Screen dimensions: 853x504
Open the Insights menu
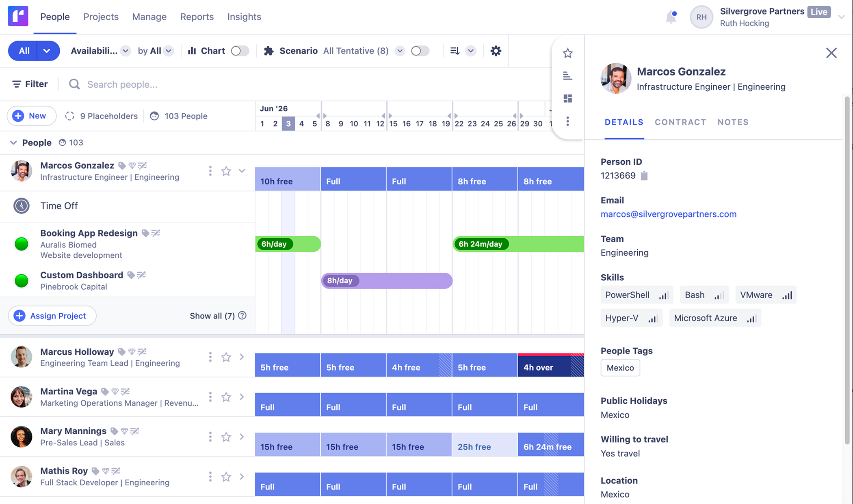click(244, 17)
